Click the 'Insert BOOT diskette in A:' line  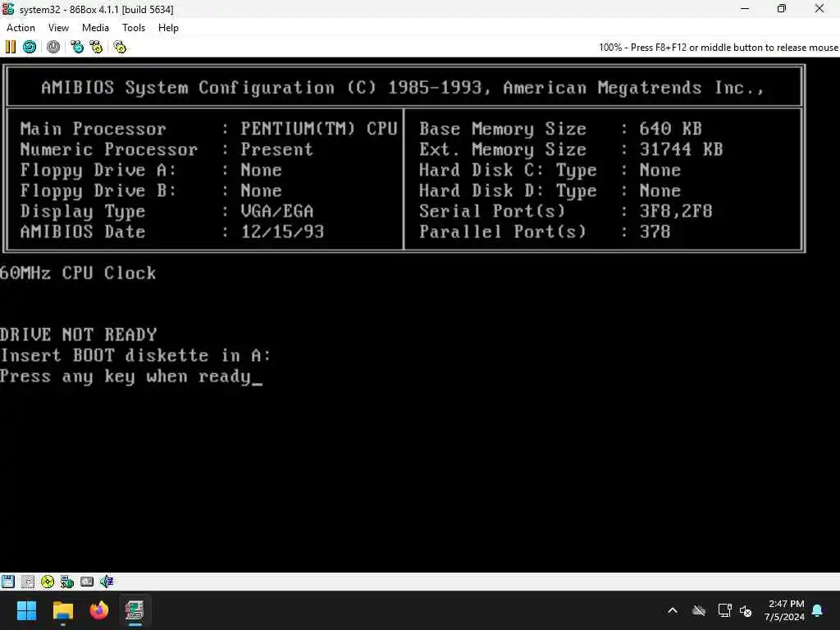point(135,356)
